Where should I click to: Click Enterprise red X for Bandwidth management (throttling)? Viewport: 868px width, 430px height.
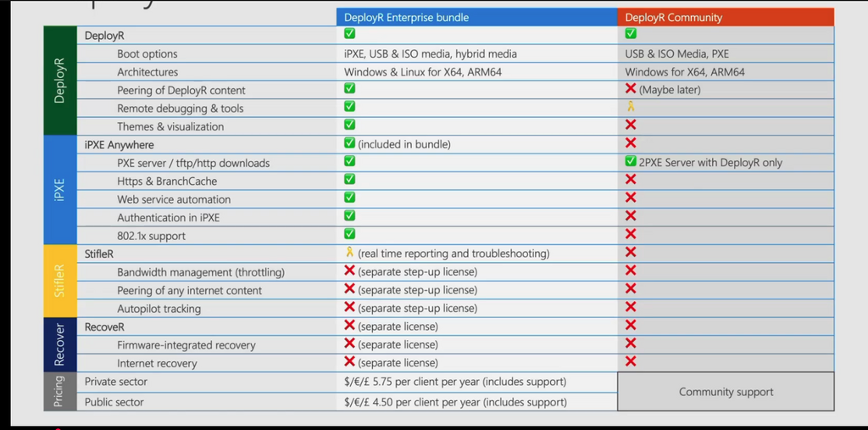pos(349,271)
